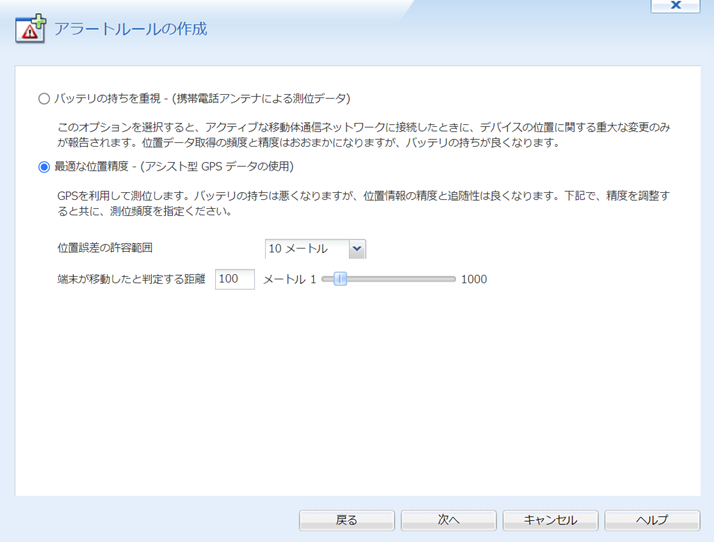Click the 次へ button
714x542 pixels.
click(x=449, y=520)
